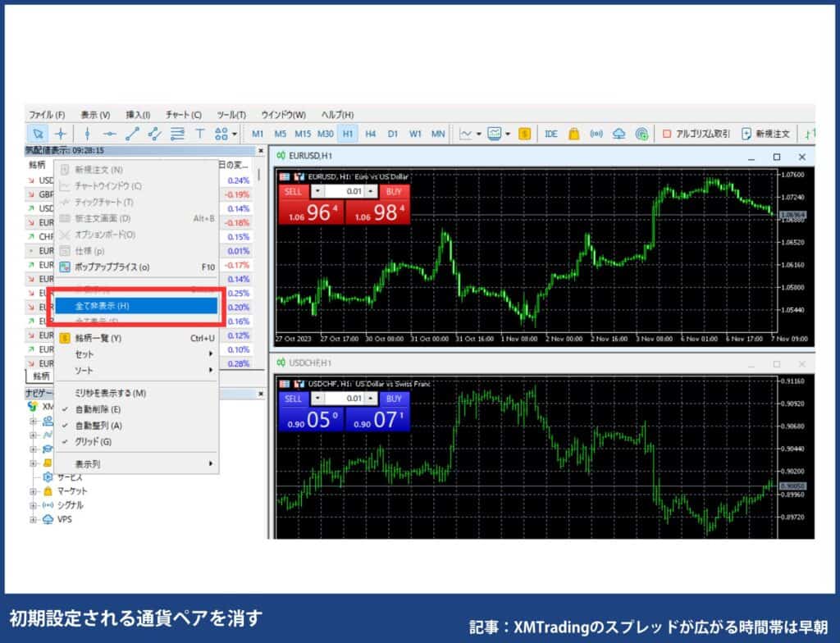
Task: Click the cloud network toolbar icon
Action: [619, 134]
